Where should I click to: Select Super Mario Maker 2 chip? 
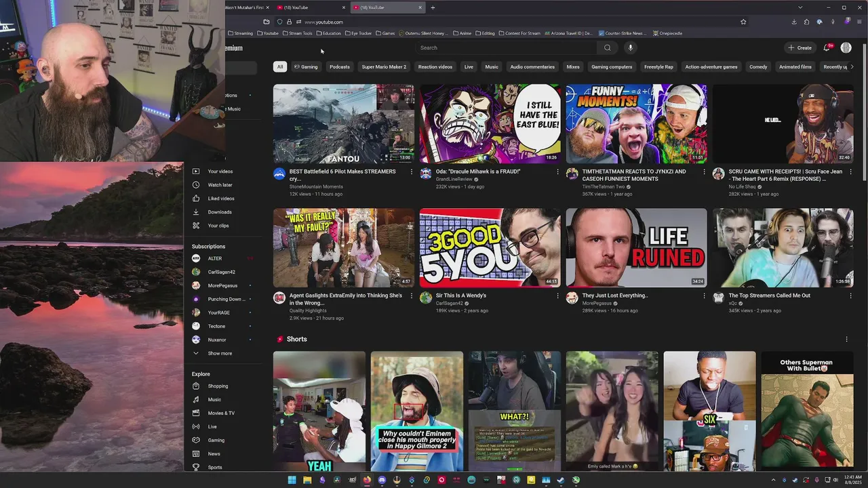[384, 66]
